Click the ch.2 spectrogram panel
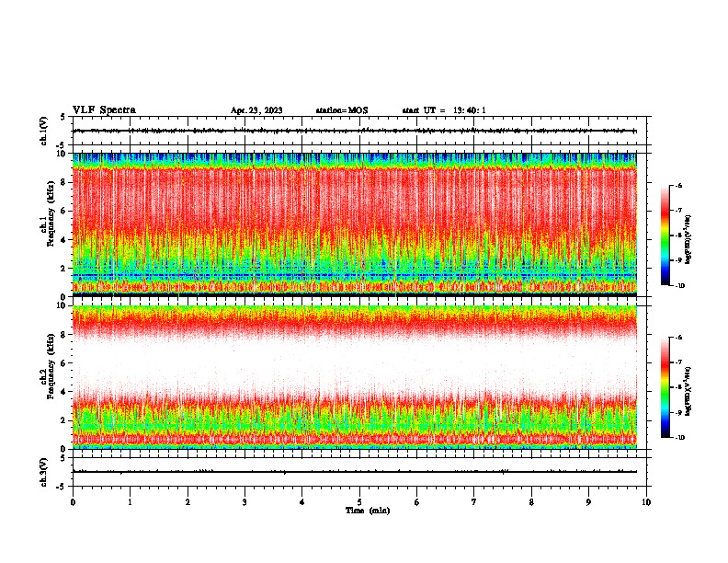Screen dimensions: 728x563 [x=355, y=377]
